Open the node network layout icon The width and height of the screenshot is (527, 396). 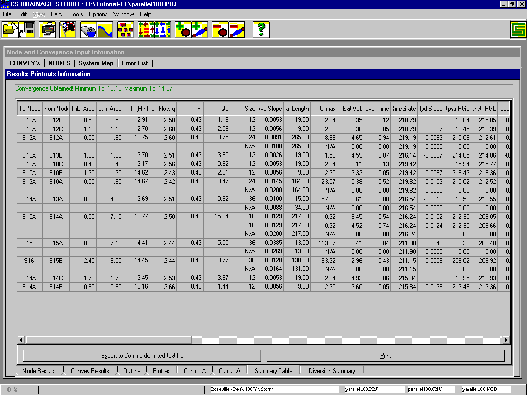click(x=125, y=30)
